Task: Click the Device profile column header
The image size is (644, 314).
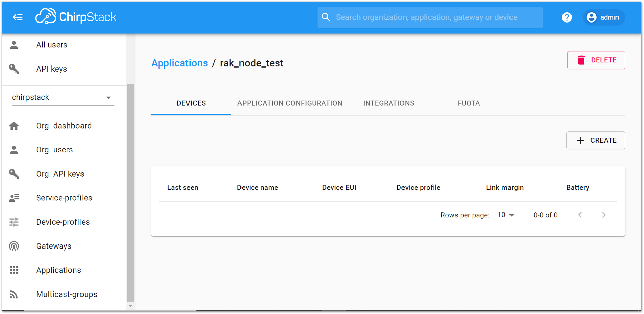Action: [418, 188]
